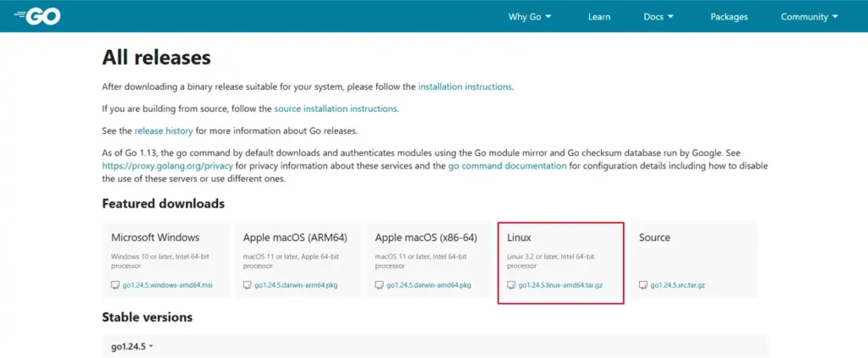Open the Community dropdown menu
The height and width of the screenshot is (358, 868).
point(810,17)
